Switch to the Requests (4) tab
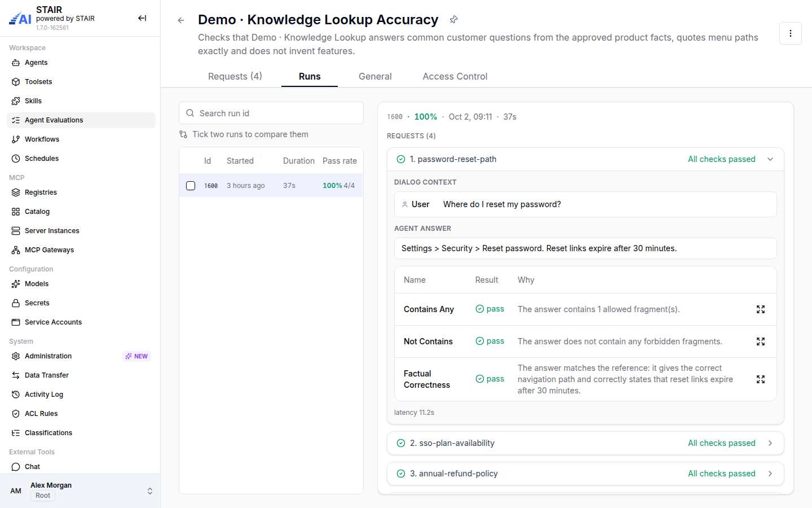 pyautogui.click(x=235, y=76)
